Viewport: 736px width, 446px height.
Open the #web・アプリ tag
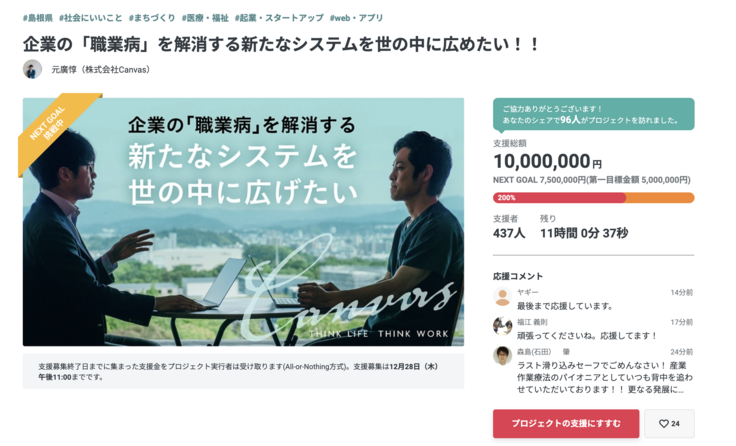(x=356, y=18)
